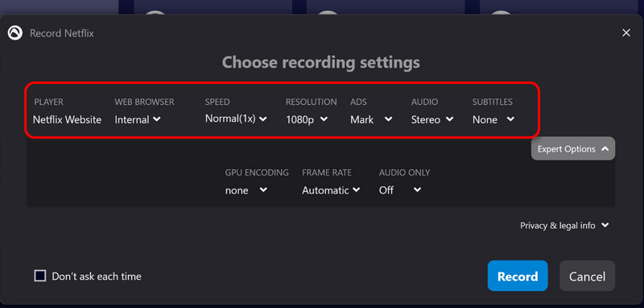The width and height of the screenshot is (644, 308).
Task: Open the Resolution dropdown showing 1080p
Action: click(307, 119)
